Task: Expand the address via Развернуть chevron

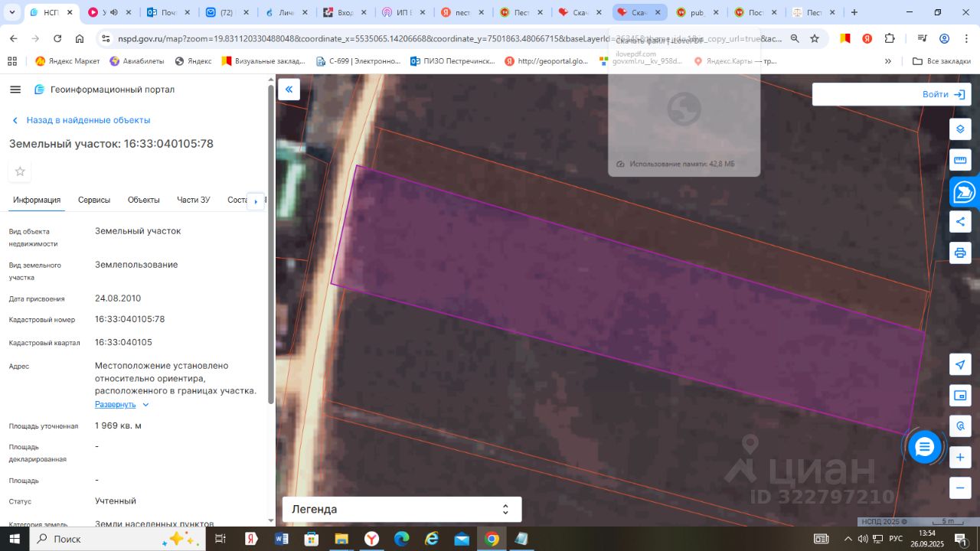Action: pos(145,405)
